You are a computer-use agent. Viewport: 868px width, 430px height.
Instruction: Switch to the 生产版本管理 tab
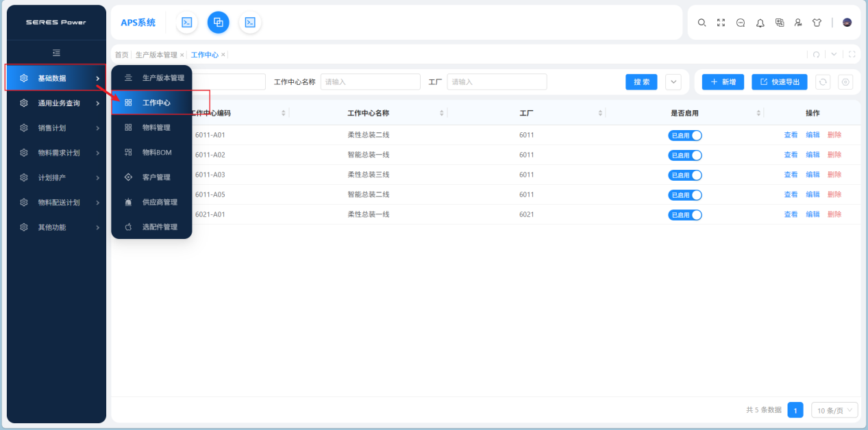pos(156,55)
